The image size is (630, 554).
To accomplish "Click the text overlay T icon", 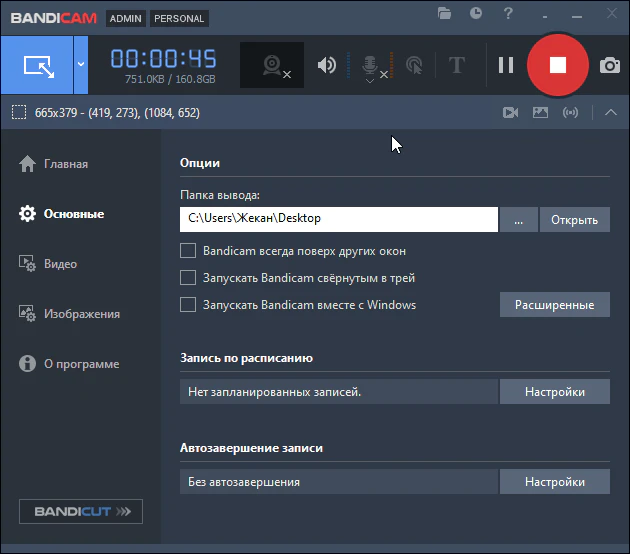I will click(457, 65).
